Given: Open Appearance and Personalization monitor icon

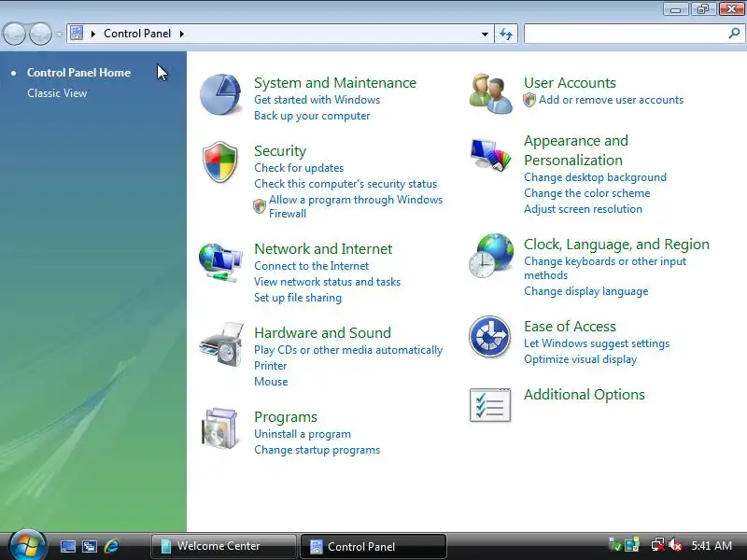Looking at the screenshot, I should point(490,155).
